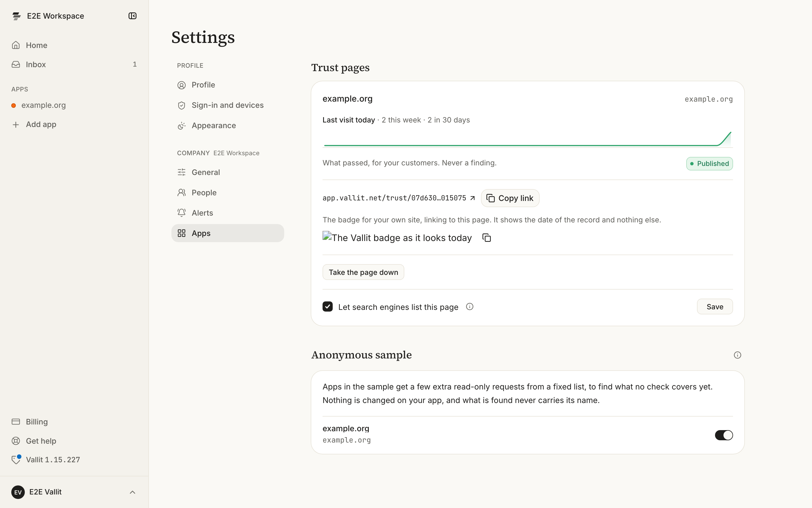
Task: Open Home in the sidebar
Action: pyautogui.click(x=74, y=45)
